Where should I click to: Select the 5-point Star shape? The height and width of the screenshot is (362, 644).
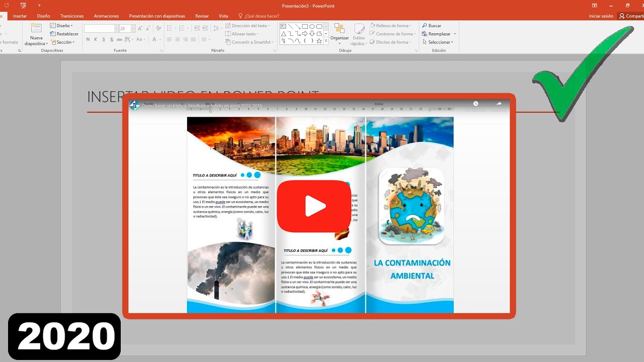319,41
